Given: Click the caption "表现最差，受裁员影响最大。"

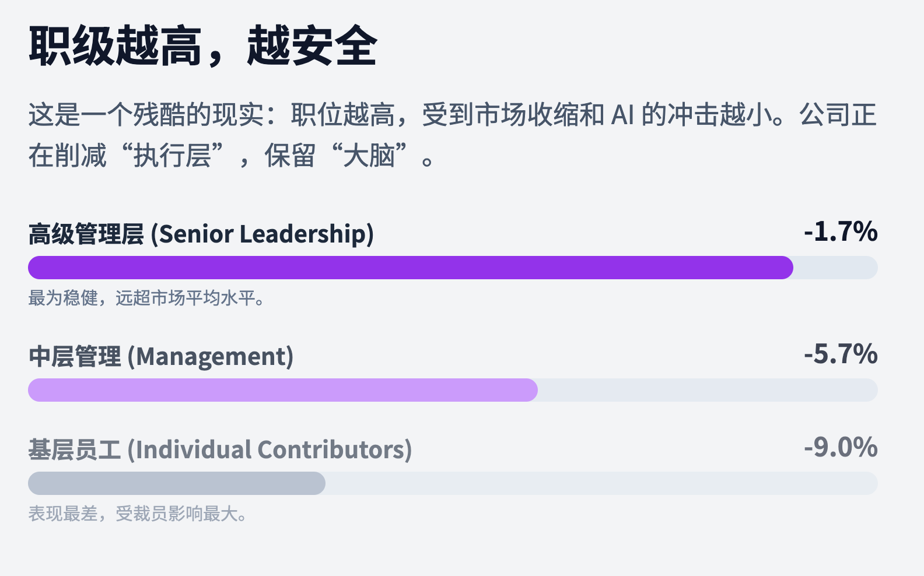Looking at the screenshot, I should click(x=138, y=514).
